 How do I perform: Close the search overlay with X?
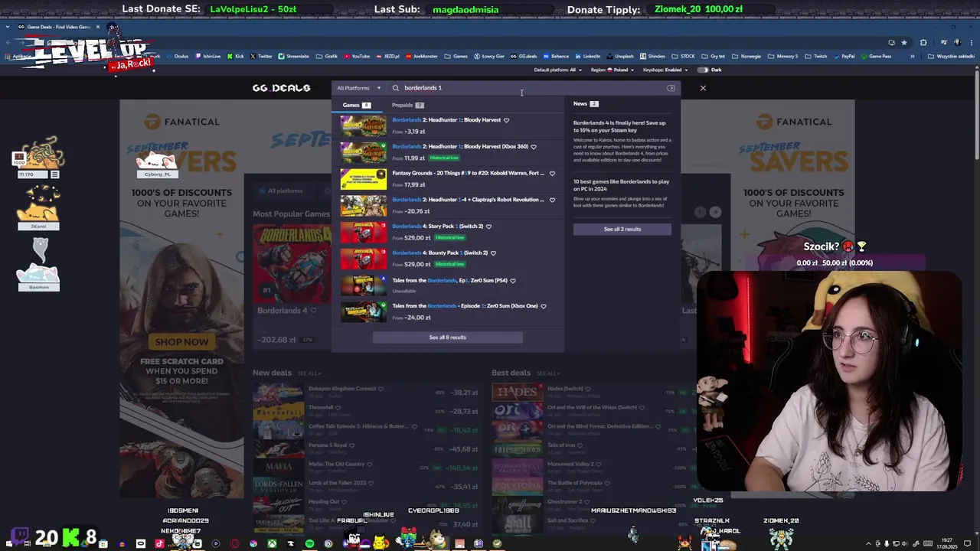point(703,88)
